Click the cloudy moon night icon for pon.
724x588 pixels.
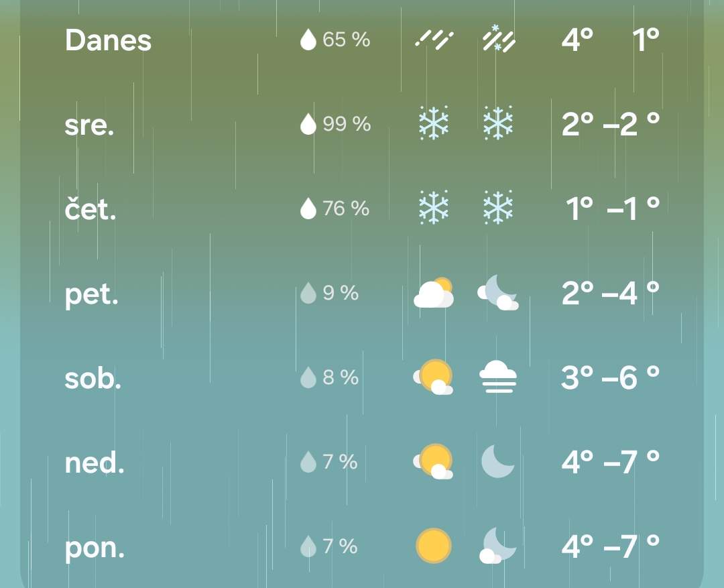[498, 546]
